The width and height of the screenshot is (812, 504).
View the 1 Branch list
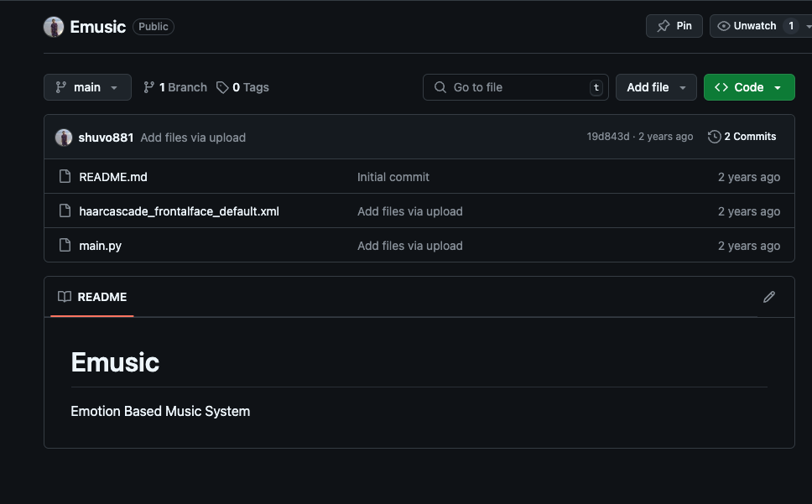[175, 87]
